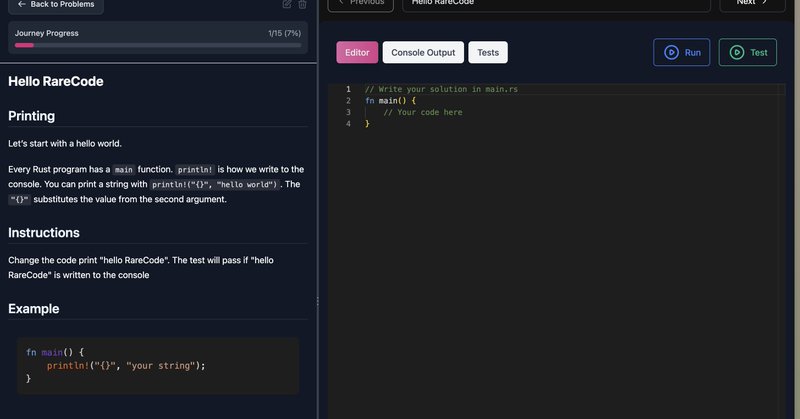The width and height of the screenshot is (800, 419).
Task: Click the example println code block
Action: [x=158, y=366]
